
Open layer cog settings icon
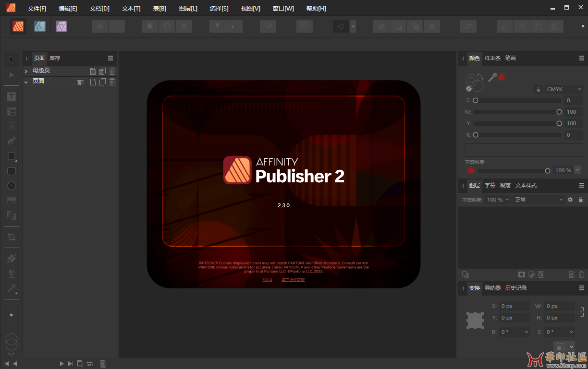[x=570, y=200]
